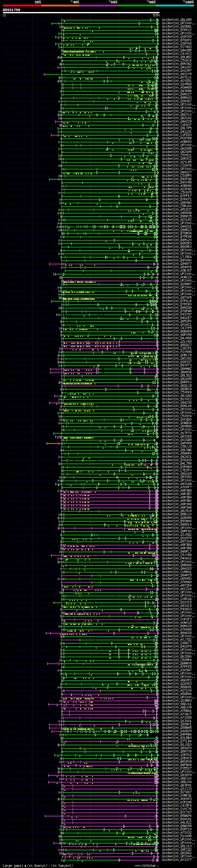Select the UniRef100_Q29AD7 label

pos(177,284)
